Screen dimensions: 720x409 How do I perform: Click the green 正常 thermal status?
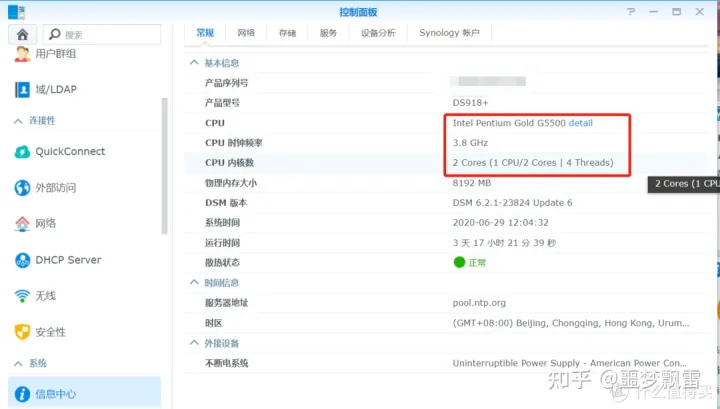[470, 263]
